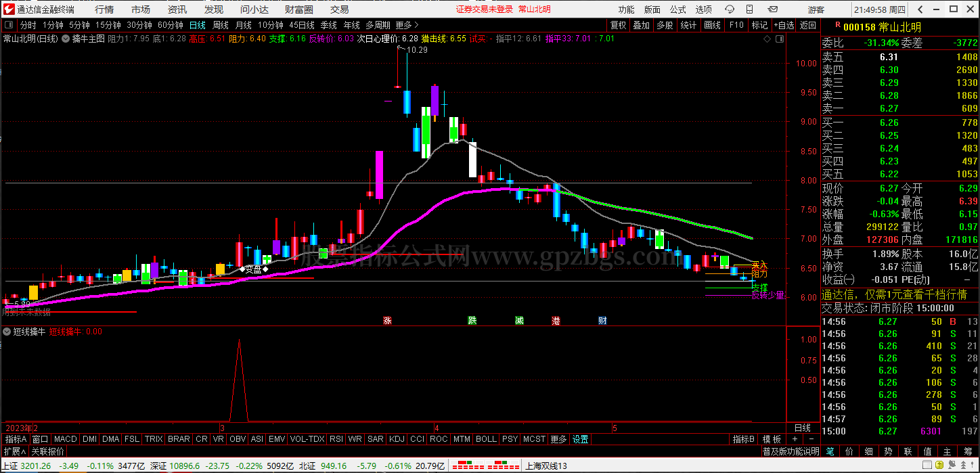
Task: Toggle the sidebar panel icon beside 分时
Action: coord(9,25)
